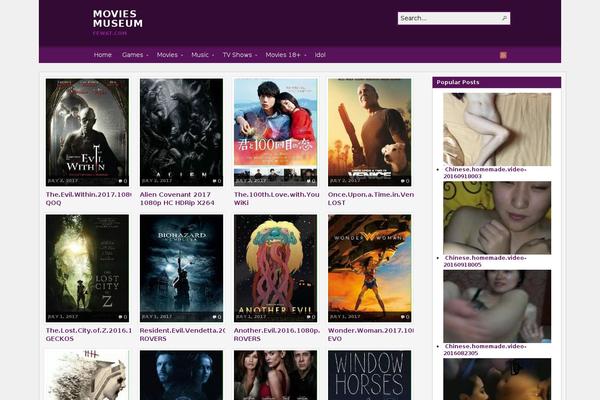Click comment icon on Wonder Woman poster

point(403,317)
